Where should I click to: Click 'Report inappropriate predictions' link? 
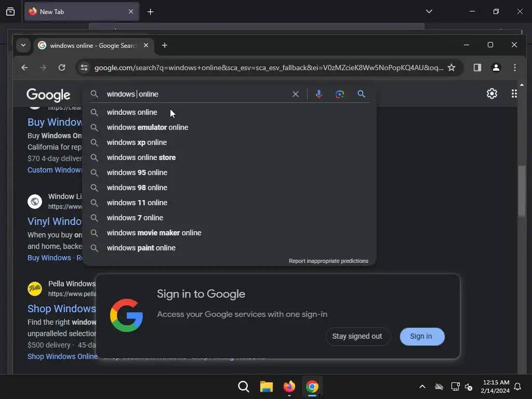[x=328, y=261]
